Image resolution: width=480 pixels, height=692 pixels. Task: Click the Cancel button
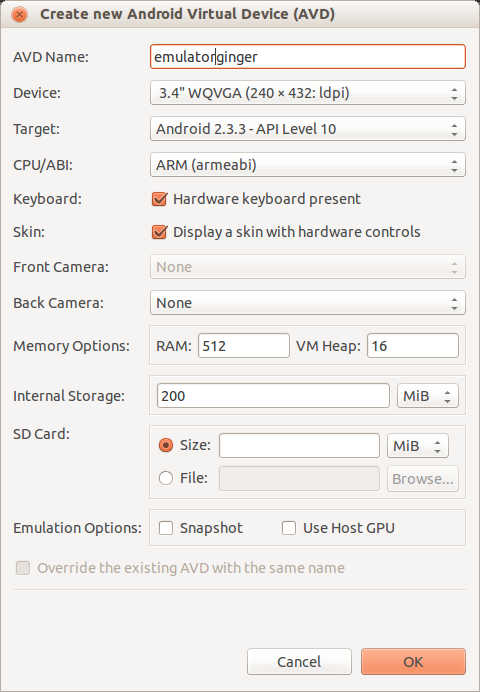[299, 662]
